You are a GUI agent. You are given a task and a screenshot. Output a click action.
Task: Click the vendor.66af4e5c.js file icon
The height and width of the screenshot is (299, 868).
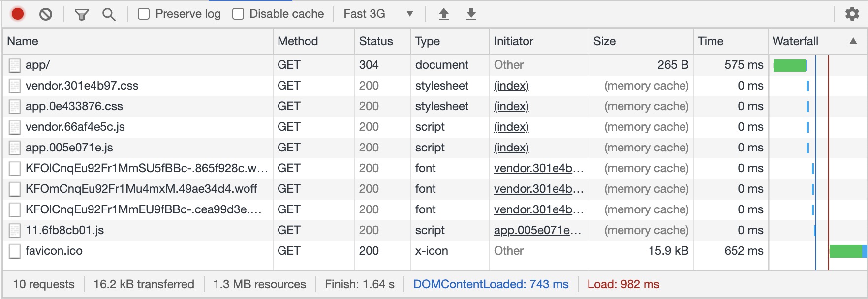15,127
